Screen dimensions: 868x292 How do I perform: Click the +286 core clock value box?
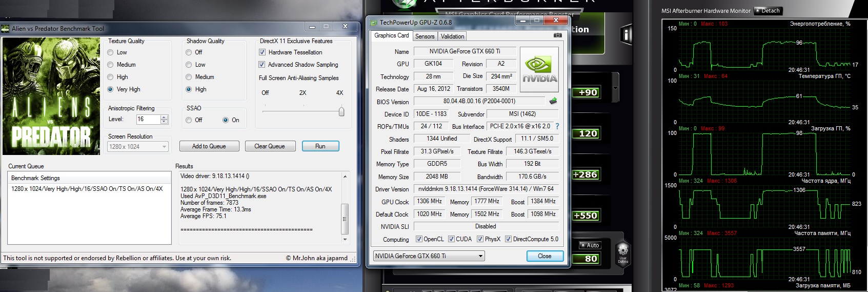pos(586,174)
